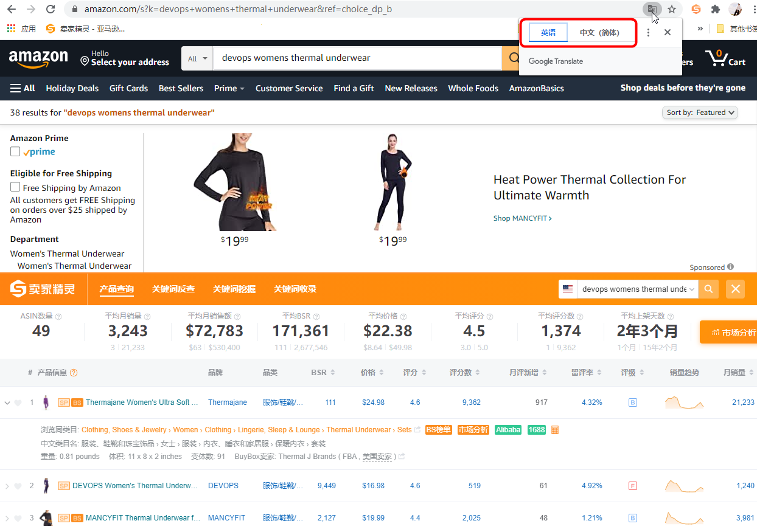Open external link icon after Sets category
Screen dimensions: 757x532
click(x=417, y=430)
